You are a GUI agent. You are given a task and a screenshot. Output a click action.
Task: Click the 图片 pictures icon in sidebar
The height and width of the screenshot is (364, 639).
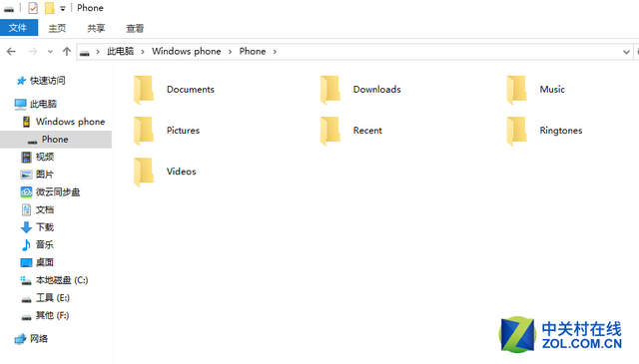26,175
